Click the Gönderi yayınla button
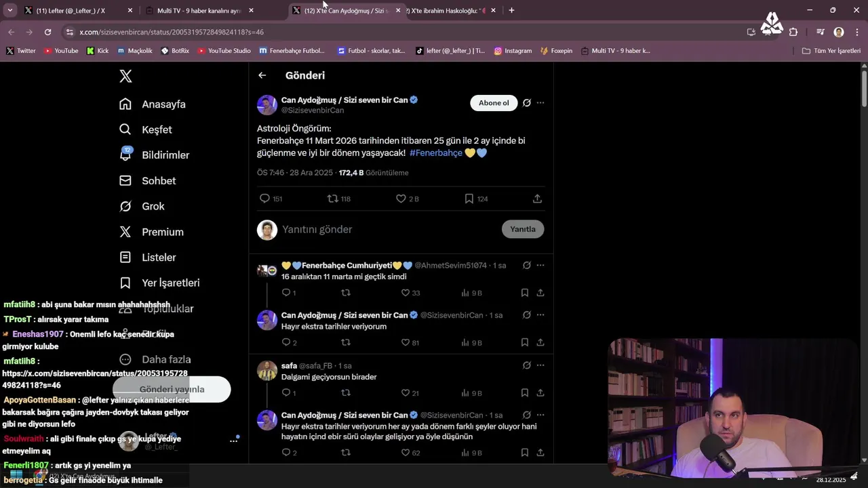Image resolution: width=868 pixels, height=488 pixels. (172, 389)
